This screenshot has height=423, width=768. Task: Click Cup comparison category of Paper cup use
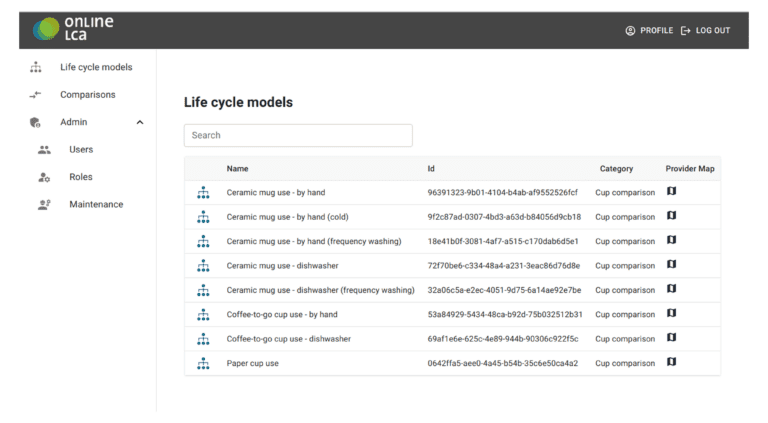coord(625,363)
